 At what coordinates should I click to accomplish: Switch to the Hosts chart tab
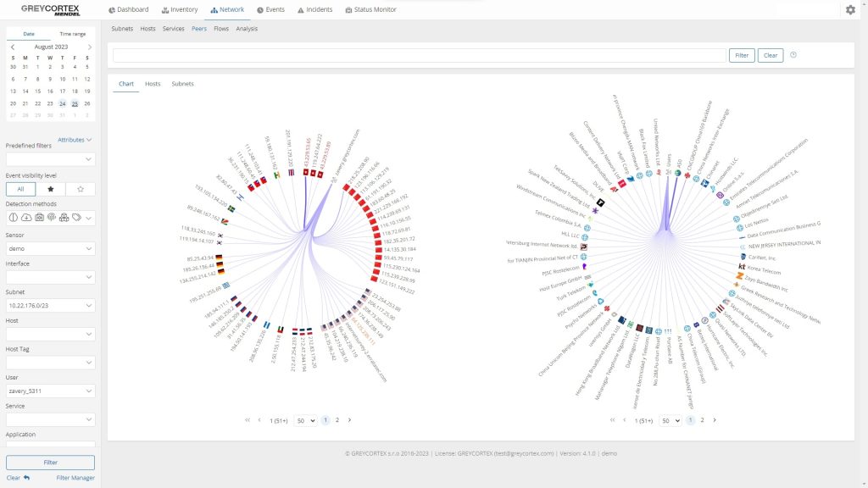[x=153, y=84]
